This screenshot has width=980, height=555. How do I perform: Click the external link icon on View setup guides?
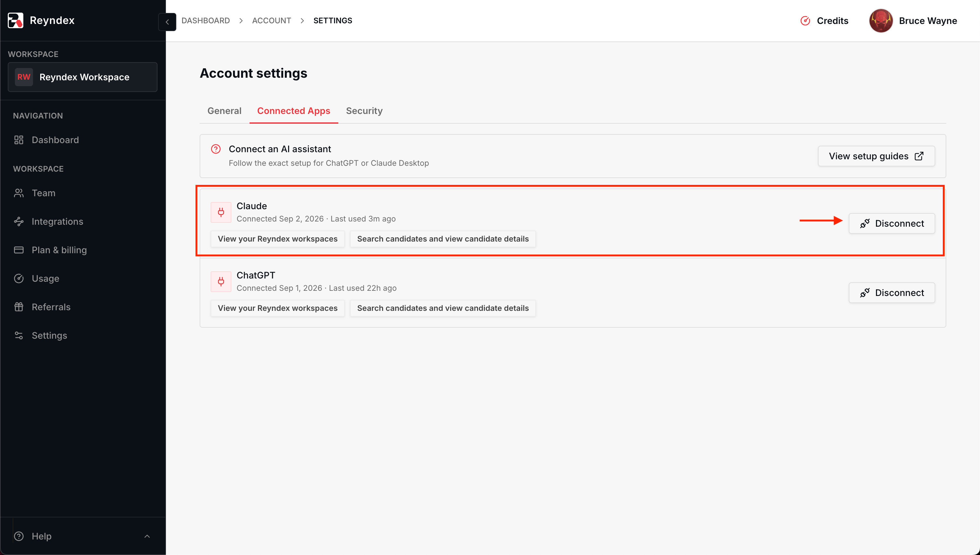[919, 156]
